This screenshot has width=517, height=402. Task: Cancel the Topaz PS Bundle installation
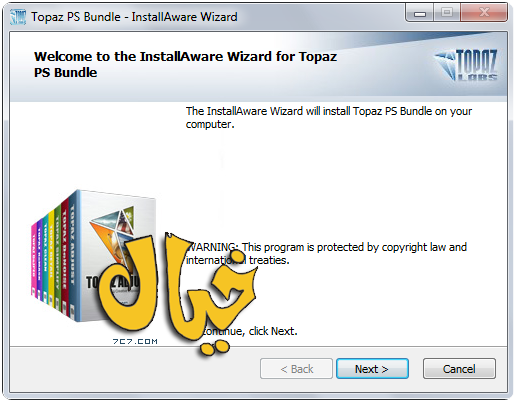[459, 369]
